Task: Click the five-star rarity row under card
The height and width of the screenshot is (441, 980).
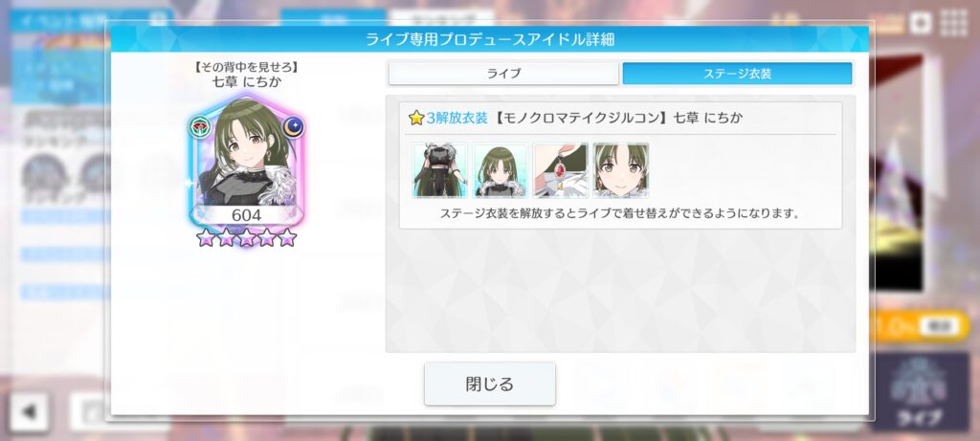Action: coord(246,237)
